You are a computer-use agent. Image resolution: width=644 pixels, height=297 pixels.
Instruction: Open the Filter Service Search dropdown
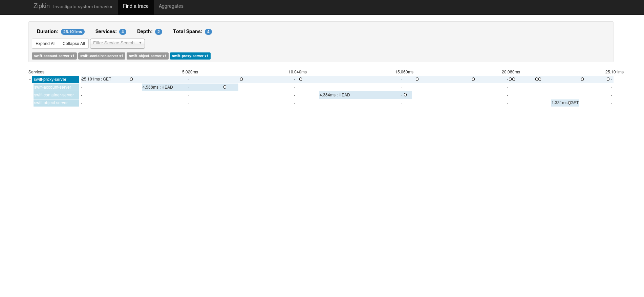coord(117,43)
